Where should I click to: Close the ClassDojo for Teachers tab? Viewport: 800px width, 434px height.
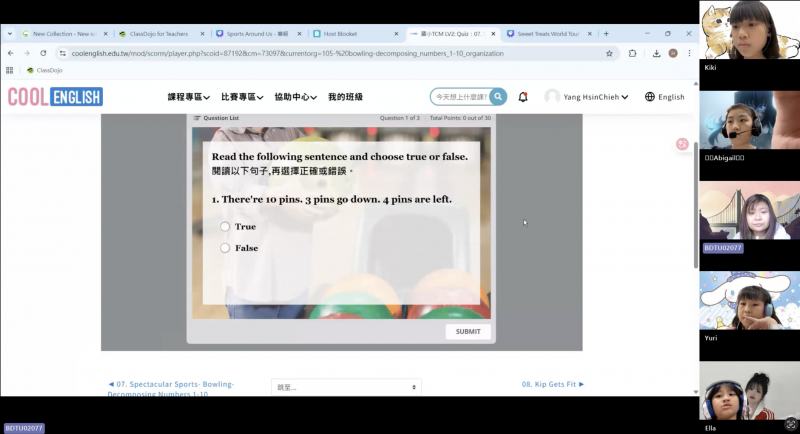203,34
